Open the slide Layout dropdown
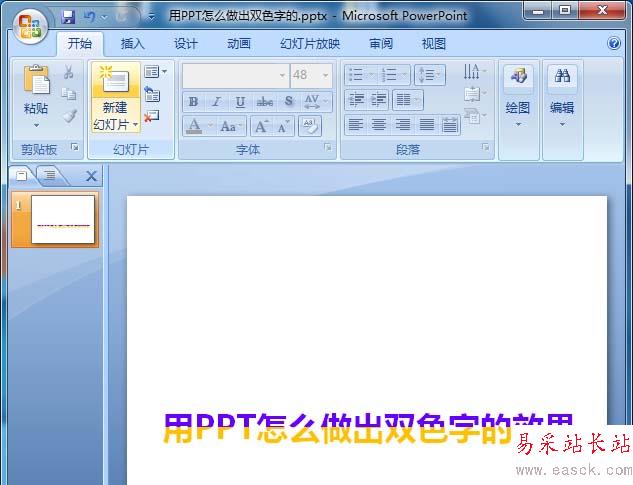Viewport: 633px width, 485px height. tap(155, 72)
